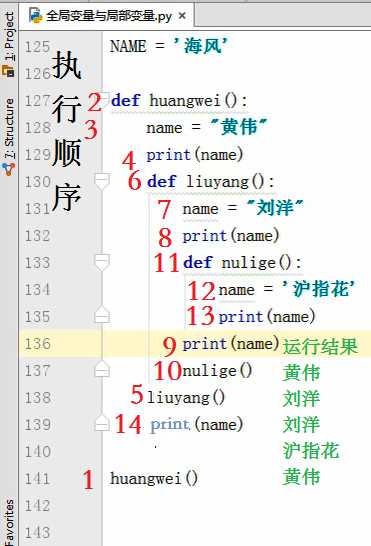
Task: Click fold end marker at line 139
Action: click(x=102, y=423)
